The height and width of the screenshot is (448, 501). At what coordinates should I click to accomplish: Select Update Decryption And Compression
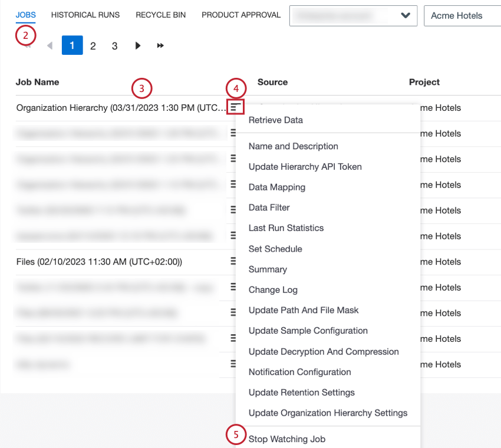point(324,352)
